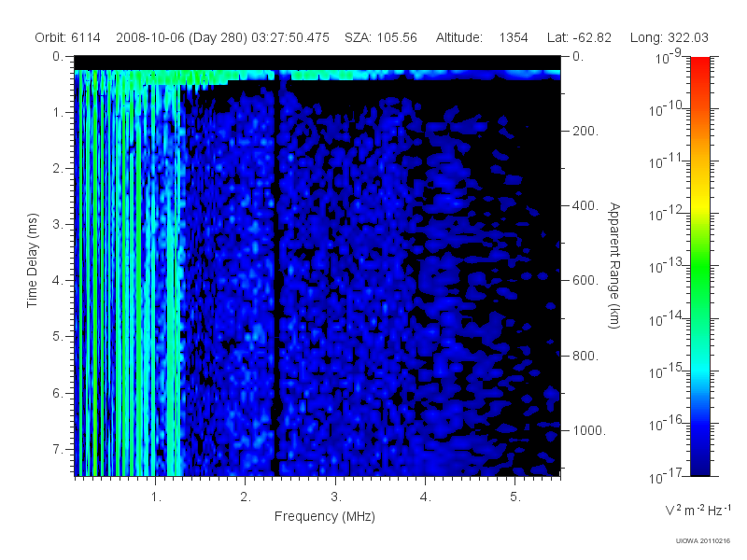This screenshot has height=560, width=747.
Task: Click the 10^-17 color scale label
Action: 666,476
